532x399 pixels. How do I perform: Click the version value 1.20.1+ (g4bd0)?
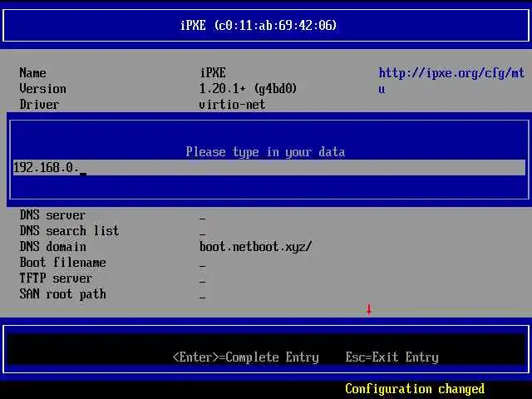[248, 89]
